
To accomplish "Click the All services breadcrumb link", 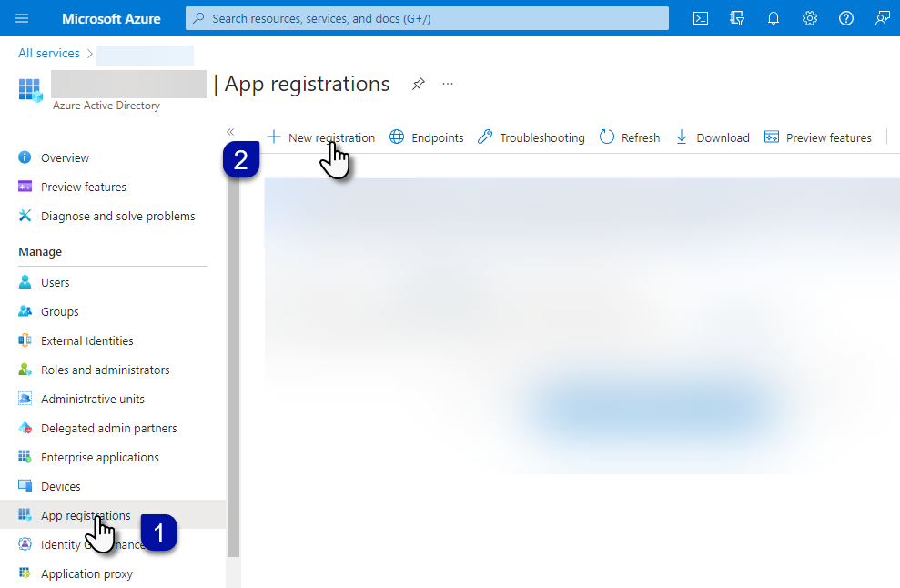I will tap(49, 53).
